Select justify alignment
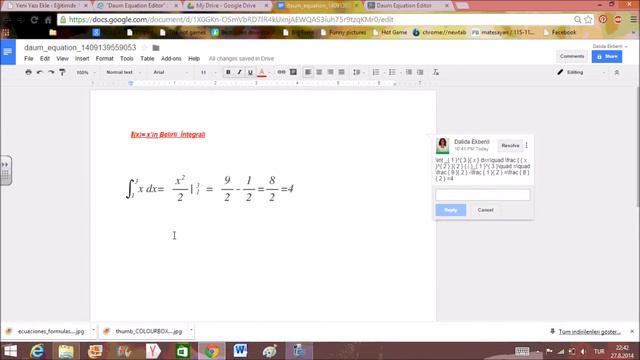 342,72
